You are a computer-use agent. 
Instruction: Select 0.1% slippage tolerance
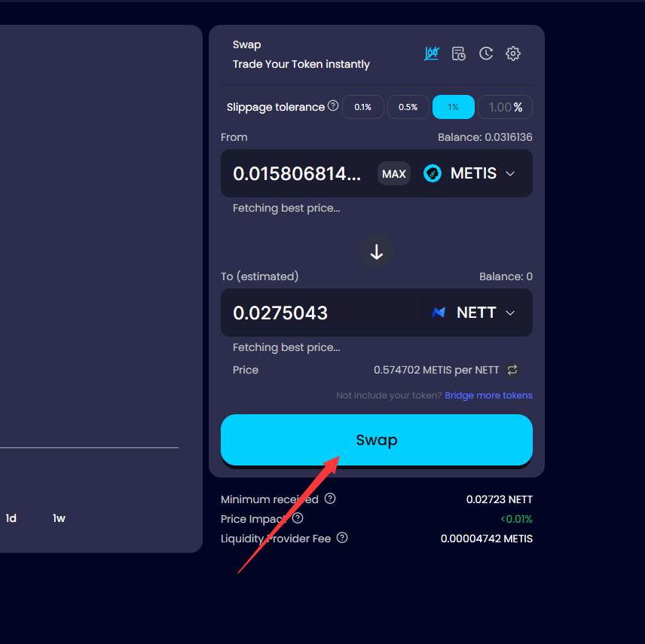point(363,107)
